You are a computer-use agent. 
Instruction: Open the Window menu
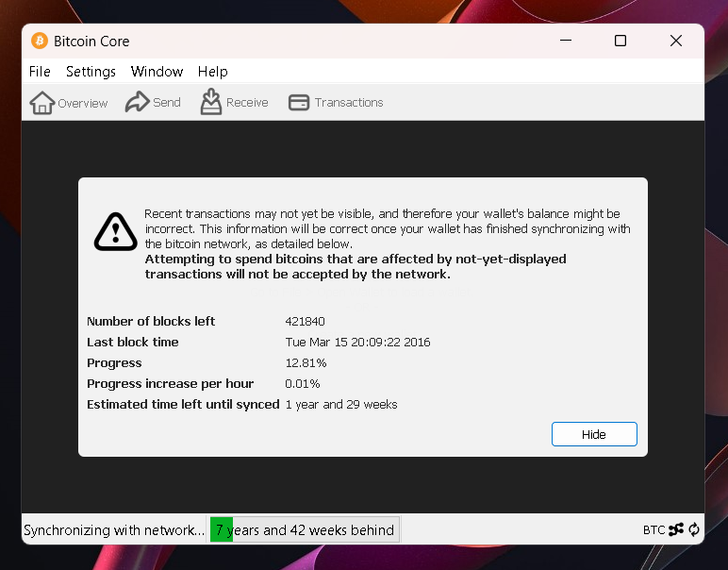[x=157, y=72]
